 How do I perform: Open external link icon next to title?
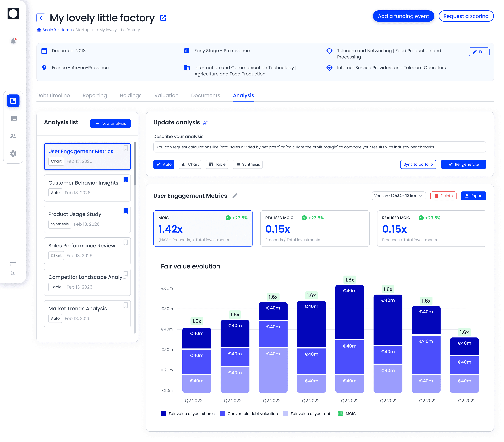pos(163,18)
